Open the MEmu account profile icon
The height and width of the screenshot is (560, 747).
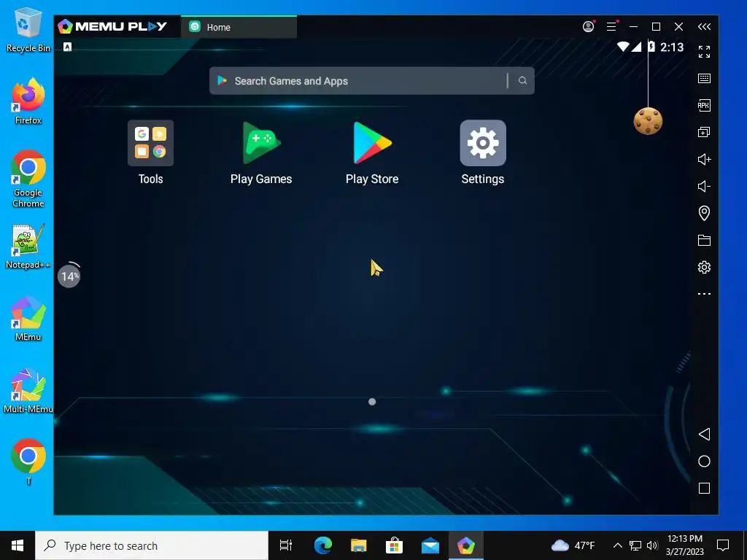click(x=589, y=27)
